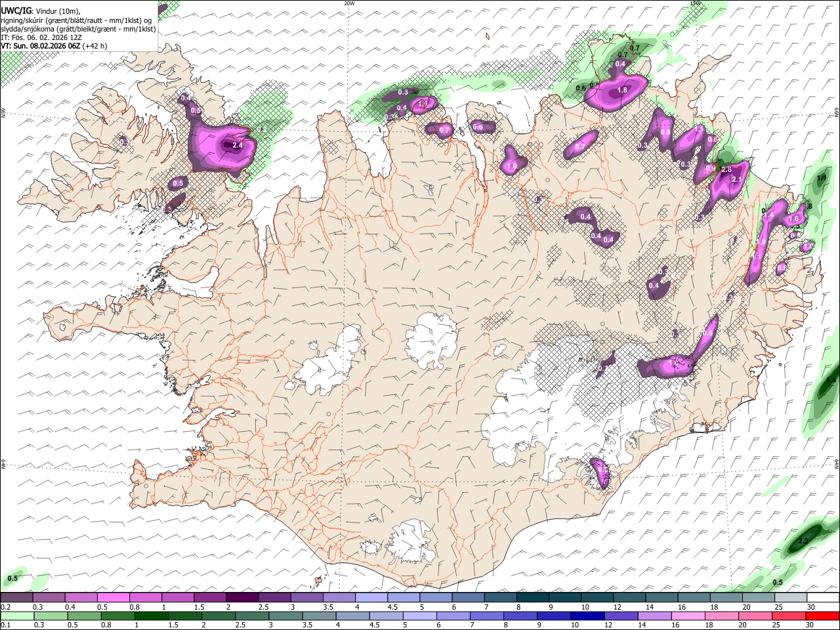Select the 0.3 swatch in the rain legend row

[x=51, y=616]
